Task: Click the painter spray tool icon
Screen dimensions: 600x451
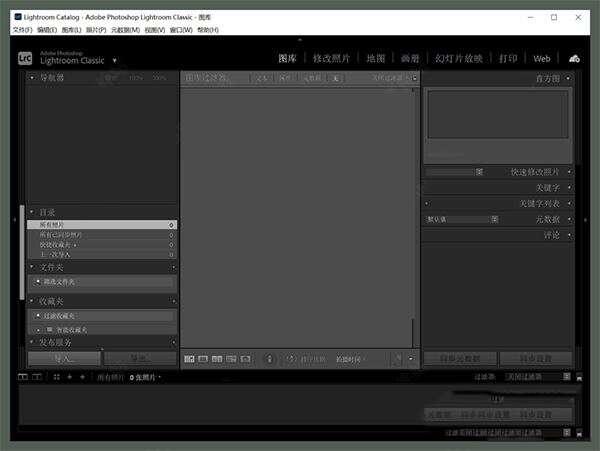Action: point(270,358)
